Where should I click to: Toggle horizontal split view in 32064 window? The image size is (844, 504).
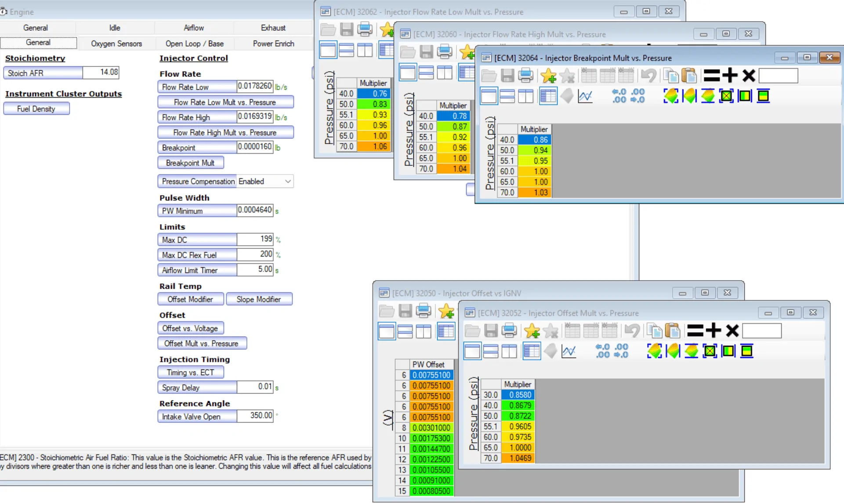click(507, 96)
